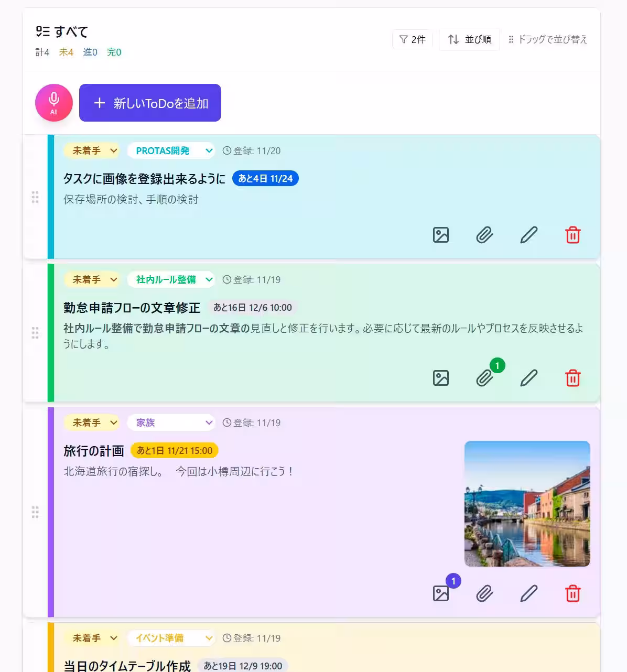Click the 新しいToDoを追加 button

(150, 103)
